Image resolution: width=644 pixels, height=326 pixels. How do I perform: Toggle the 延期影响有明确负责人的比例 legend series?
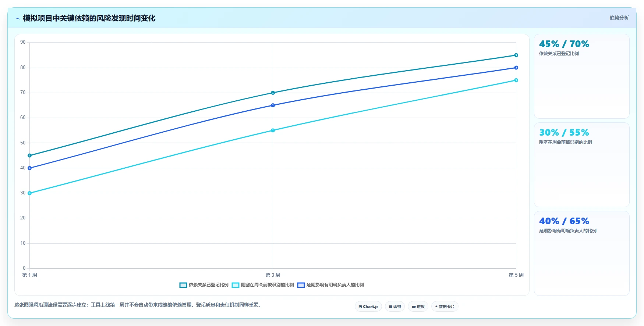pyautogui.click(x=330, y=285)
